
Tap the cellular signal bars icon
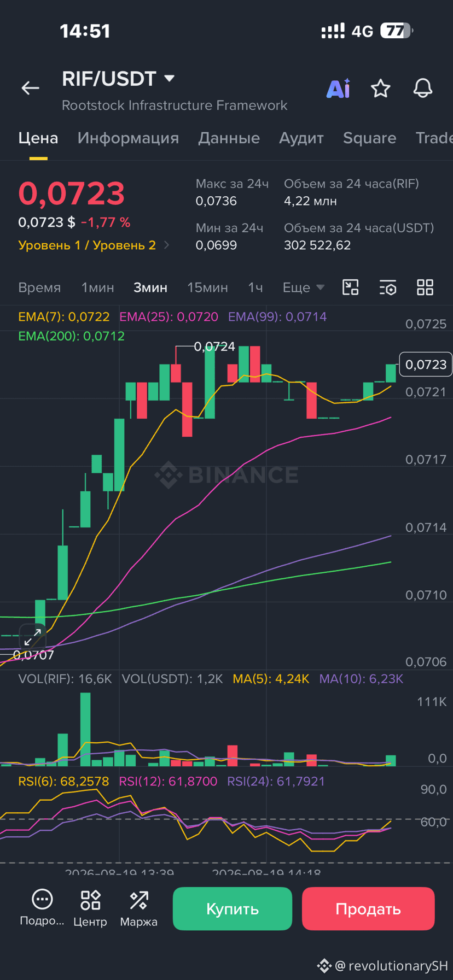point(333,31)
